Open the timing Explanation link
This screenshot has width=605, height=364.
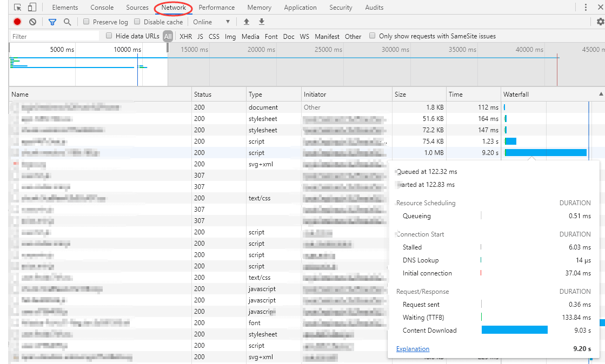click(413, 348)
